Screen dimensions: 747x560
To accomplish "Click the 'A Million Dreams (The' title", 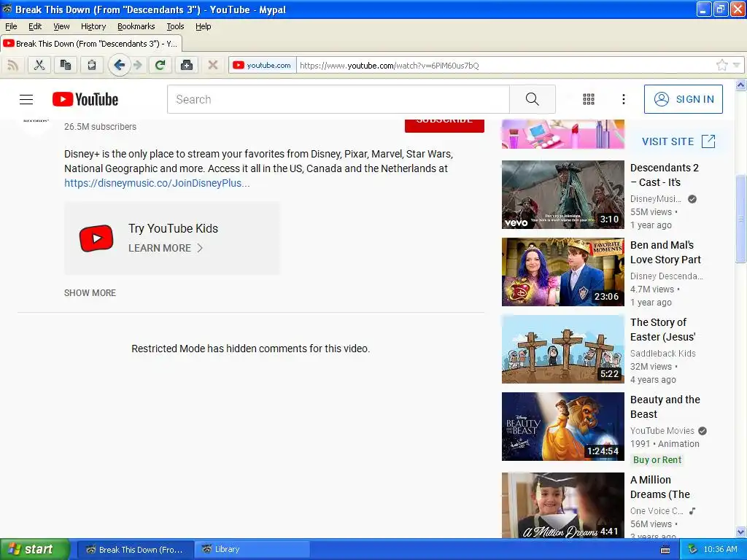I will click(659, 486).
